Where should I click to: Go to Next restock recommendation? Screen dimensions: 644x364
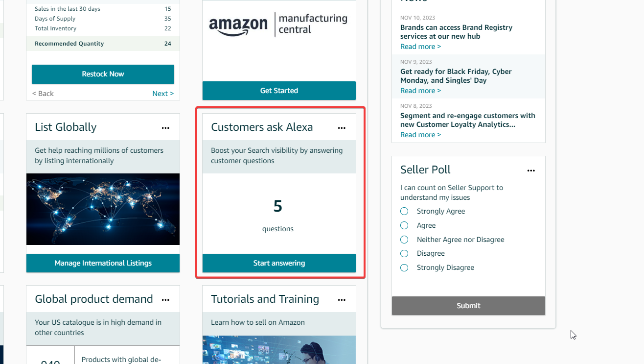coord(163,94)
